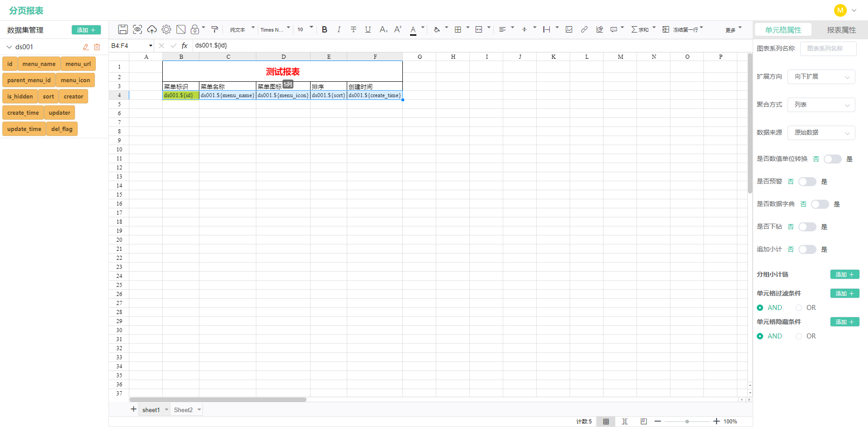Click 添加 for 单元格隐藏条件
The image size is (868, 427).
click(x=844, y=322)
